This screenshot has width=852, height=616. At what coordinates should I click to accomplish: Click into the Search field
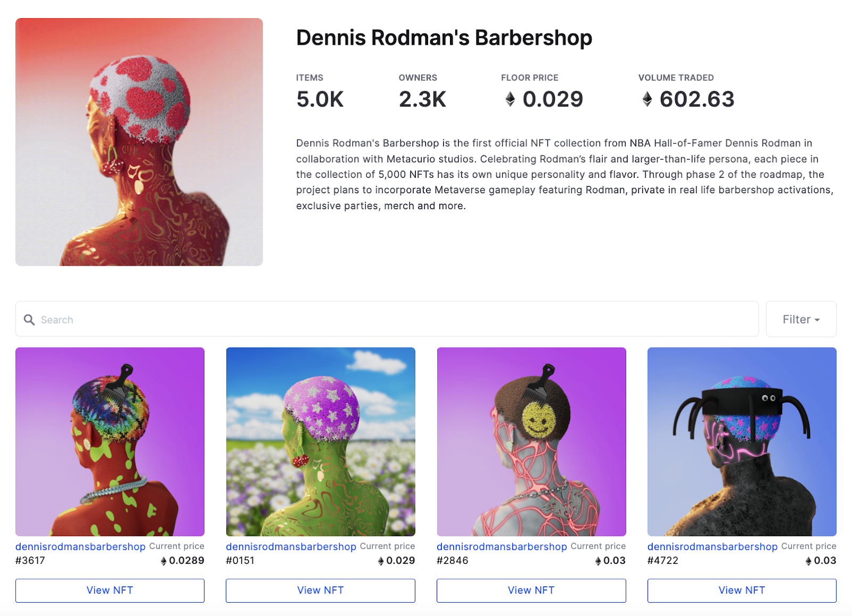click(x=387, y=319)
